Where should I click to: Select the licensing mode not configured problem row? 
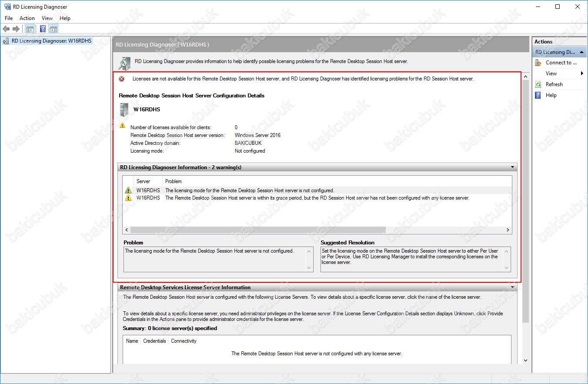click(x=317, y=190)
